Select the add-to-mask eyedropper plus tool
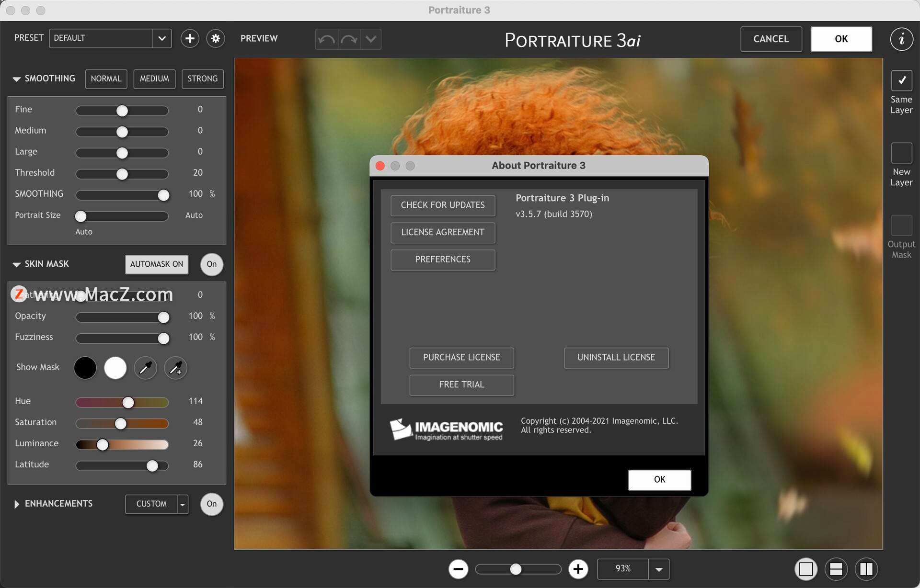The image size is (920, 588). click(175, 368)
